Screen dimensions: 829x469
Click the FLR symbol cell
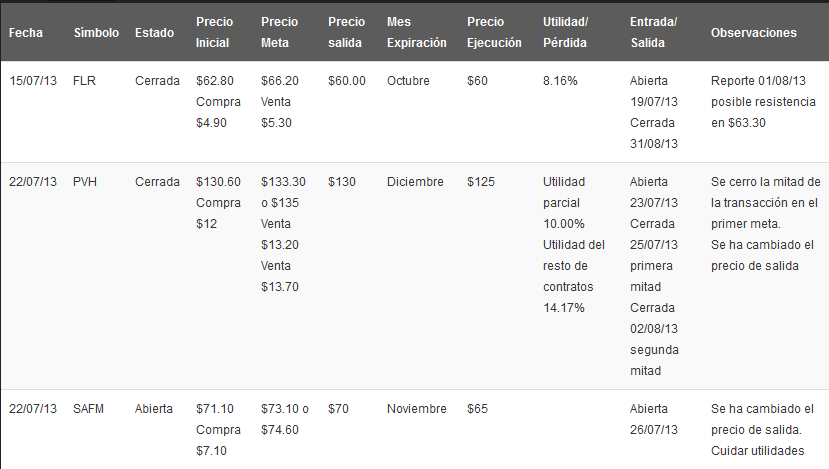(x=84, y=81)
